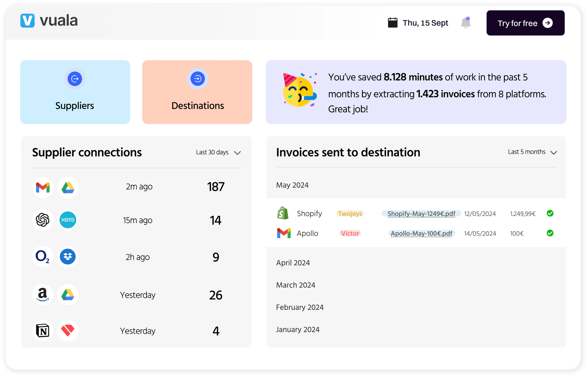Select the OpenAI connection icon

[x=42, y=220]
